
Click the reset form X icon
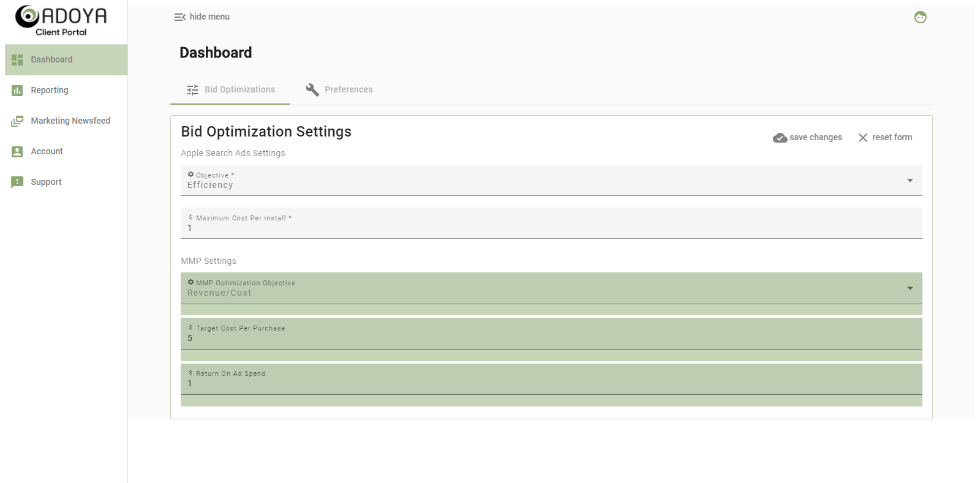click(x=862, y=138)
